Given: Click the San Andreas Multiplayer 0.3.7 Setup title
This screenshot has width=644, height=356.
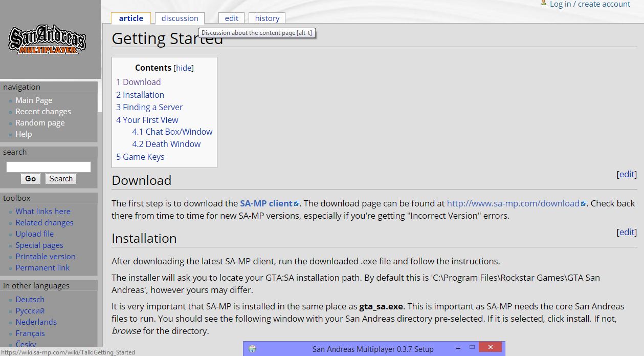Looking at the screenshot, I should [373, 349].
